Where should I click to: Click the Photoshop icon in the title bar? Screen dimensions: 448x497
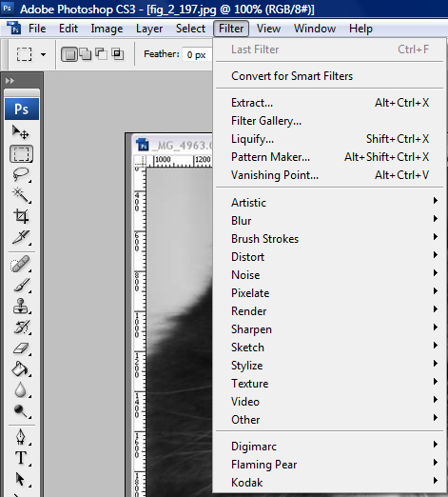7,9
